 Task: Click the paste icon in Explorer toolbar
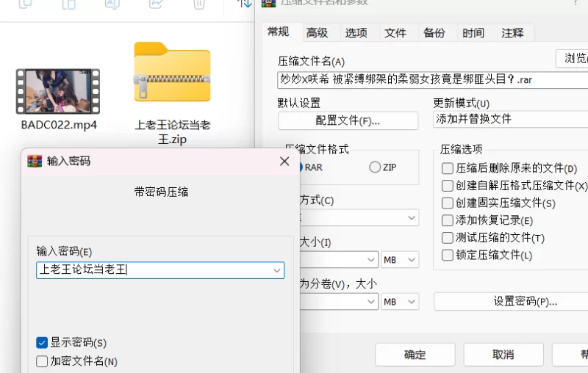click(68, 4)
